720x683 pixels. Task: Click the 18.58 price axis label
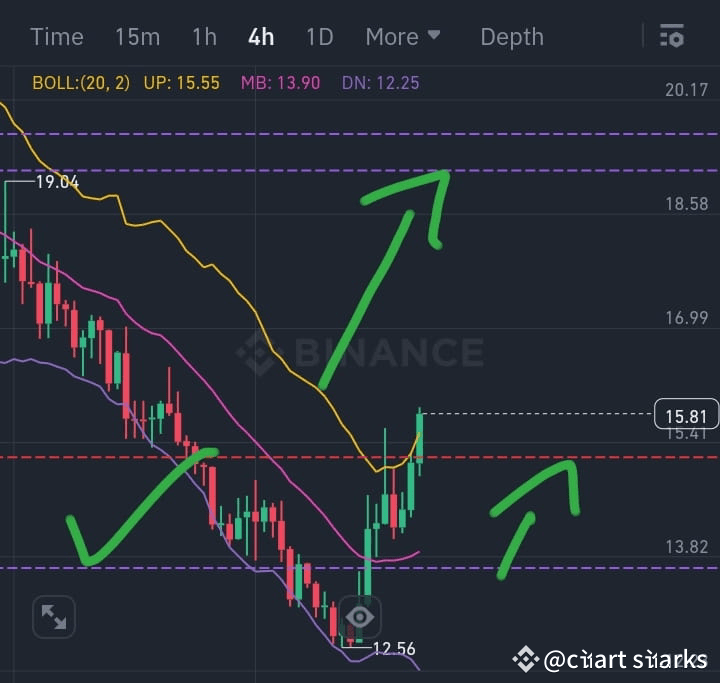click(686, 204)
